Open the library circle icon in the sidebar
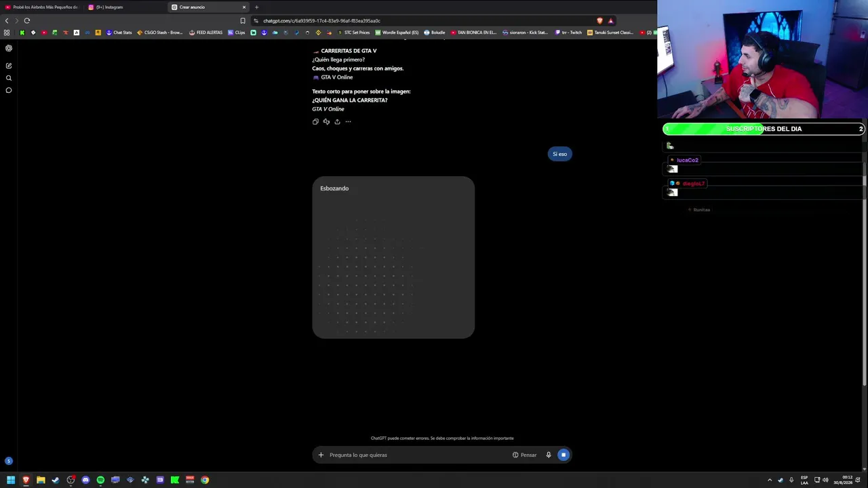 [x=9, y=90]
